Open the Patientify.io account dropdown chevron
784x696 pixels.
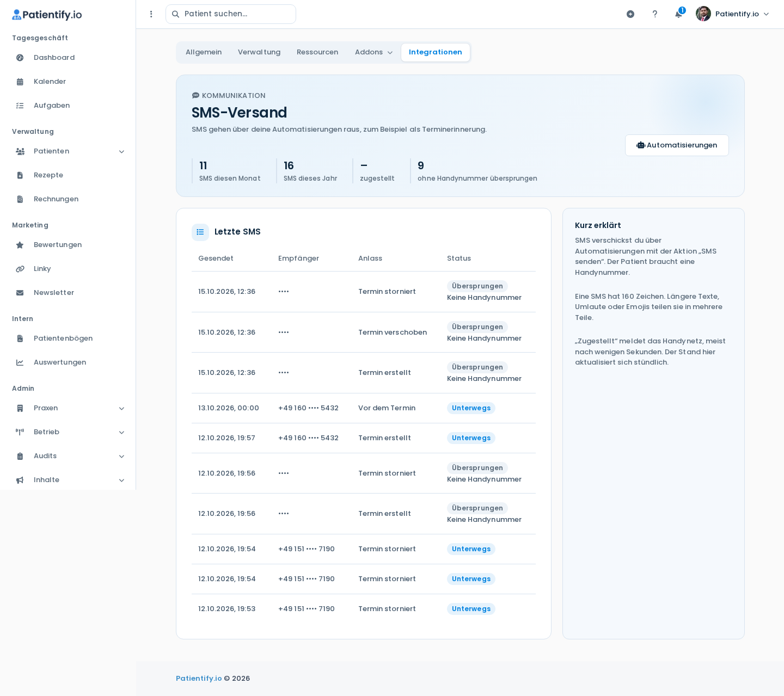click(767, 14)
